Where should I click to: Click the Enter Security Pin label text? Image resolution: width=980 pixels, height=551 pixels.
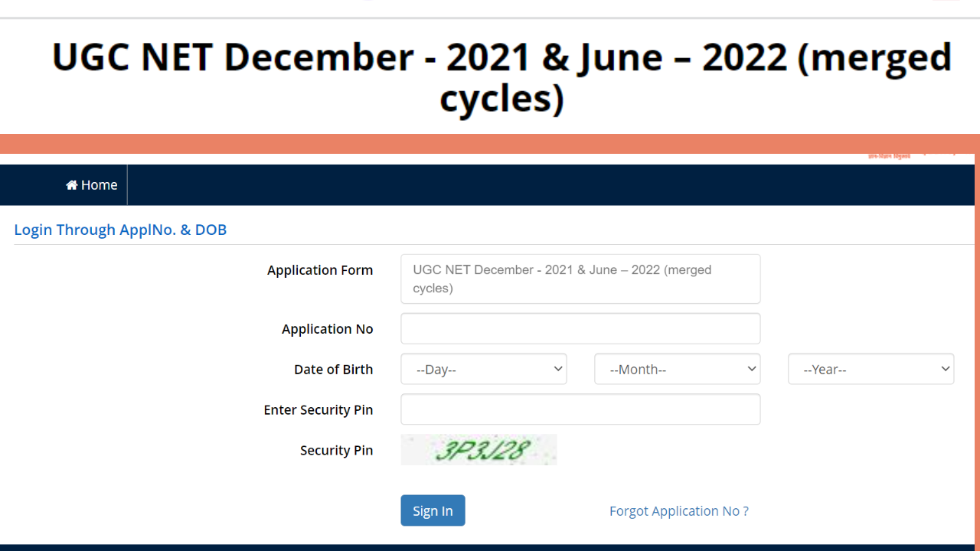(318, 410)
